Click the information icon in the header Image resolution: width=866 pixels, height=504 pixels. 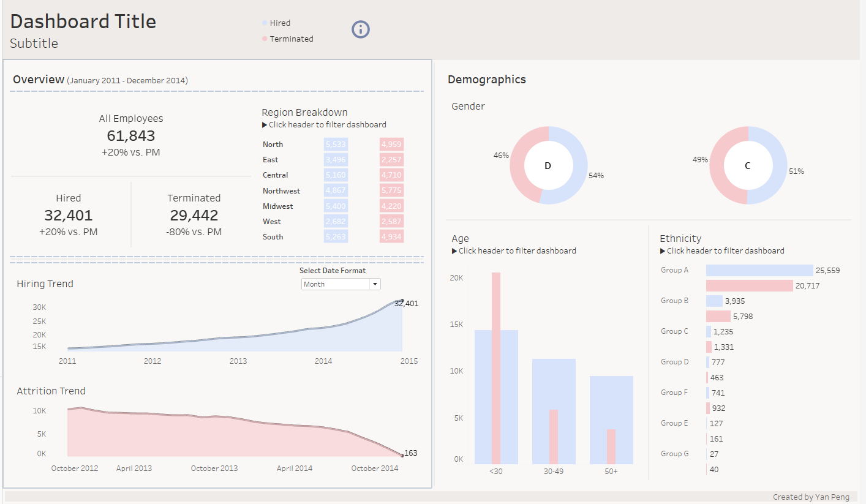(361, 29)
